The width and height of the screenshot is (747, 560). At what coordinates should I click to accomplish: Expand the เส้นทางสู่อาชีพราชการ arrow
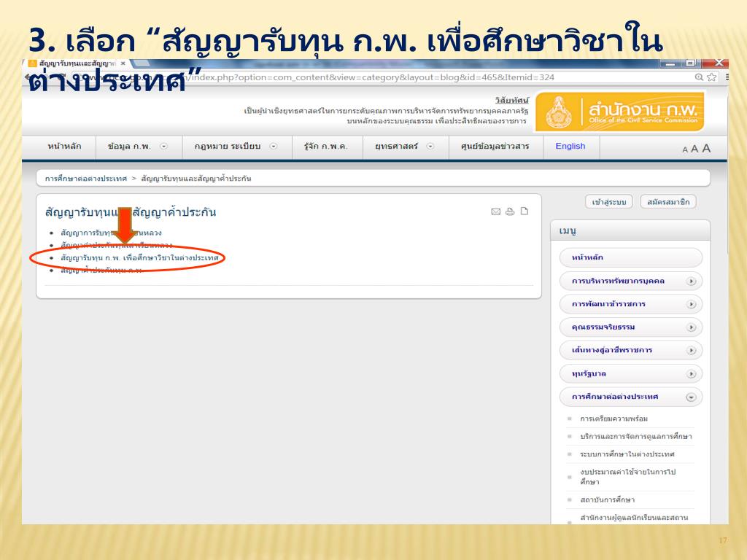[691, 351]
